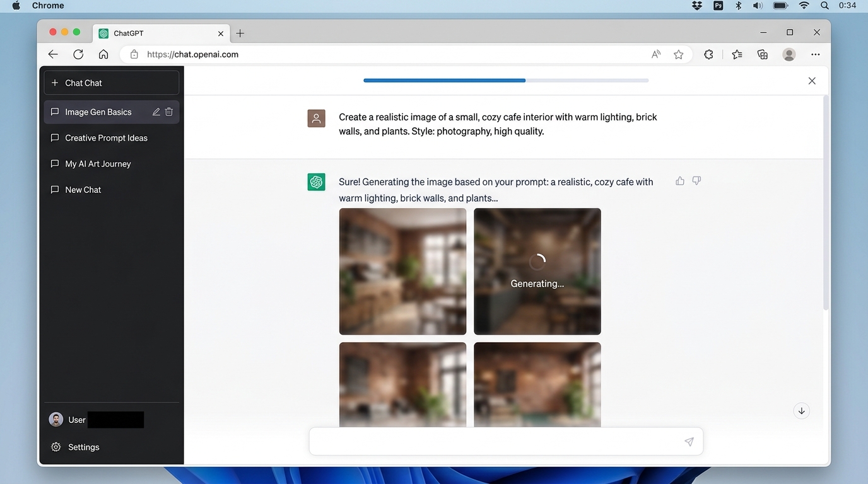This screenshot has width=868, height=484.
Task: Open browser extensions puzzle icon
Action: pos(708,55)
